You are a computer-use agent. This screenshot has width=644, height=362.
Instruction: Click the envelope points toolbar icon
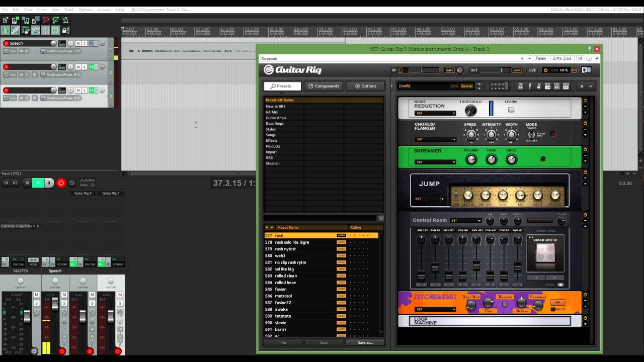pyautogui.click(x=35, y=31)
